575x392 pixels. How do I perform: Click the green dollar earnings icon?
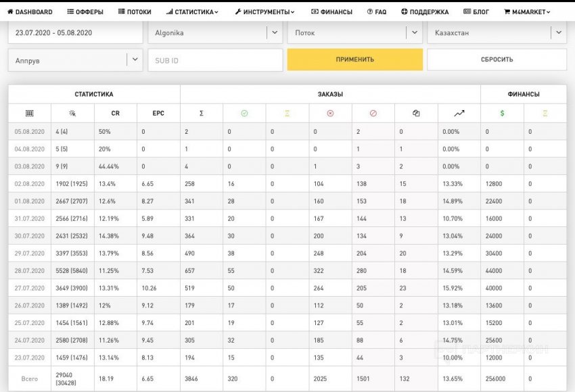click(502, 113)
